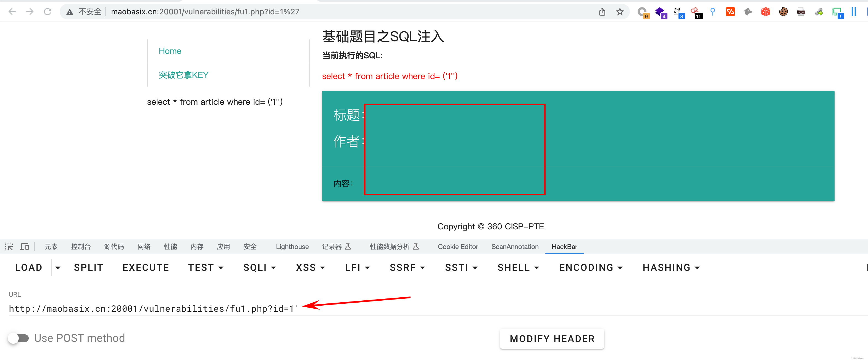Open the orange code-slash extension

coord(730,11)
